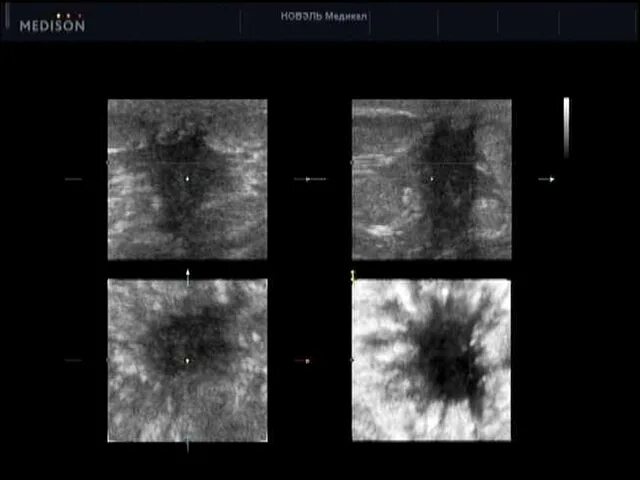Click the MEDISON logo in the header
The width and height of the screenshot is (640, 480).
pyautogui.click(x=52, y=24)
